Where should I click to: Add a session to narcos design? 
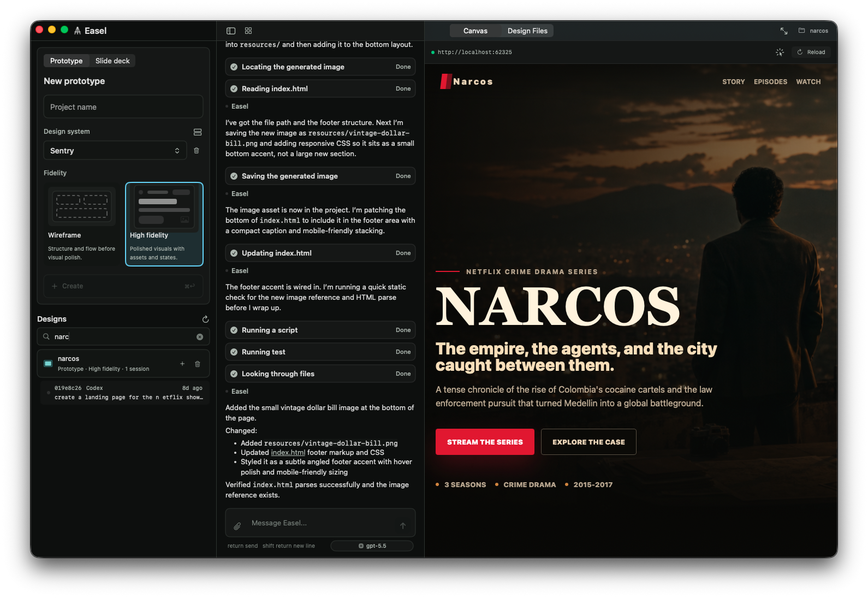point(182,364)
